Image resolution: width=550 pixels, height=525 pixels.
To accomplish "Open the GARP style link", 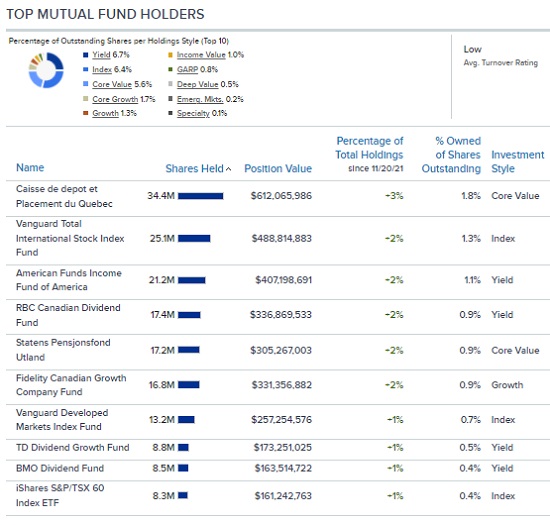I will pyautogui.click(x=187, y=69).
